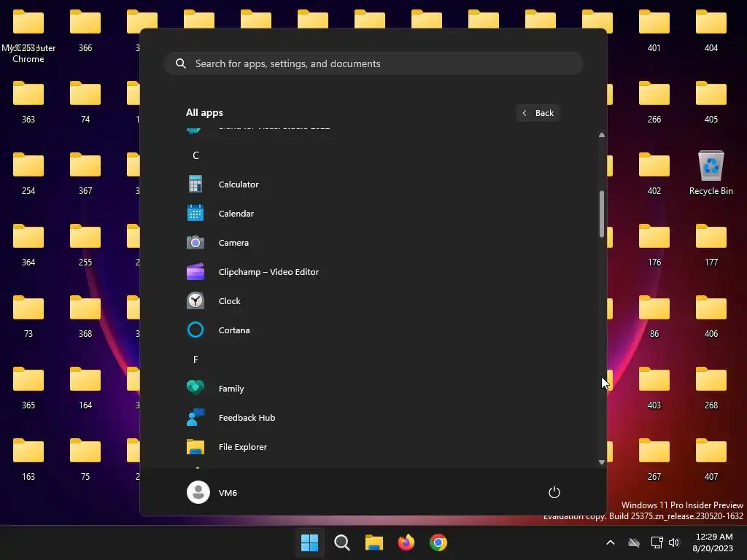Image resolution: width=747 pixels, height=560 pixels.
Task: Launch Firefox from the taskbar
Action: pos(406,542)
